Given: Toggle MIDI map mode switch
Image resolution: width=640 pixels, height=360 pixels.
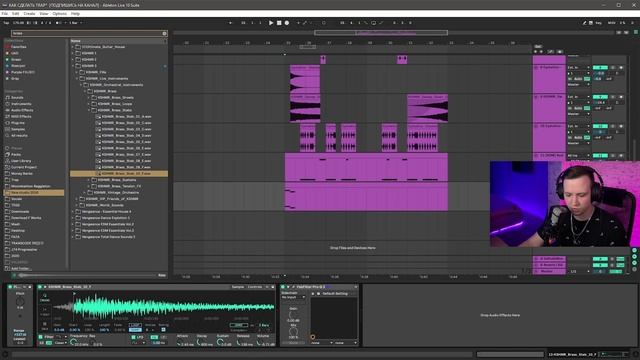Looking at the screenshot, I should tap(611, 23).
